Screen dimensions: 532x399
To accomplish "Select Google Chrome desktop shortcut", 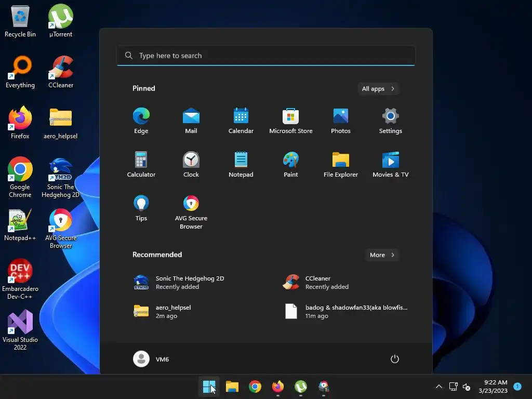I will [x=20, y=177].
